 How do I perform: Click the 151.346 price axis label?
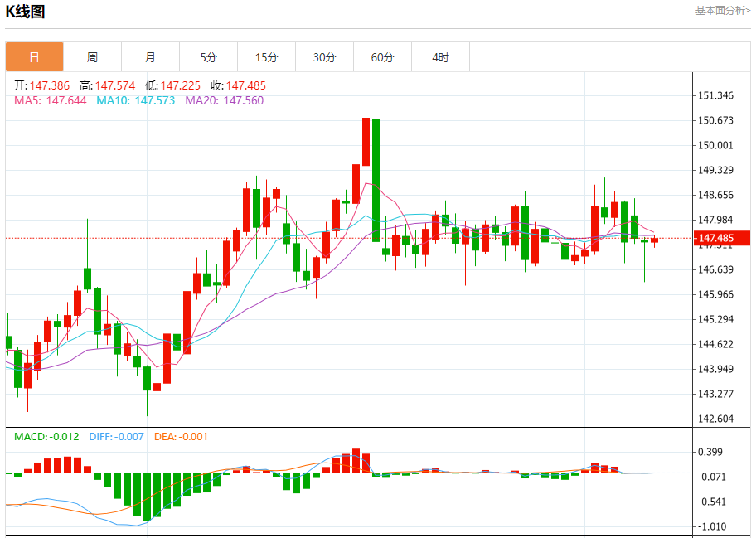click(716, 95)
